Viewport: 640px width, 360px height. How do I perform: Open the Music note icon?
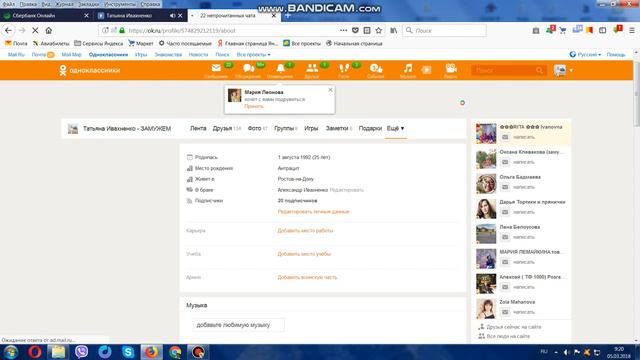tap(408, 68)
